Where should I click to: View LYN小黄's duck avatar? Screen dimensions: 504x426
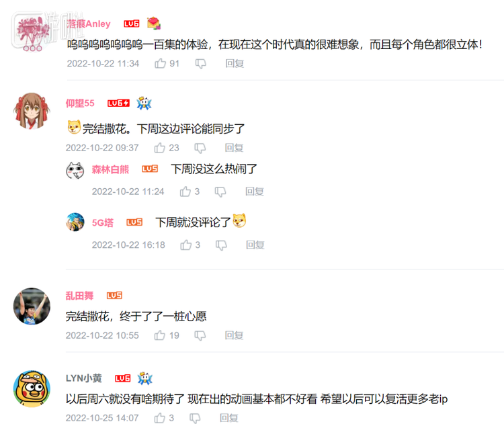(32, 388)
